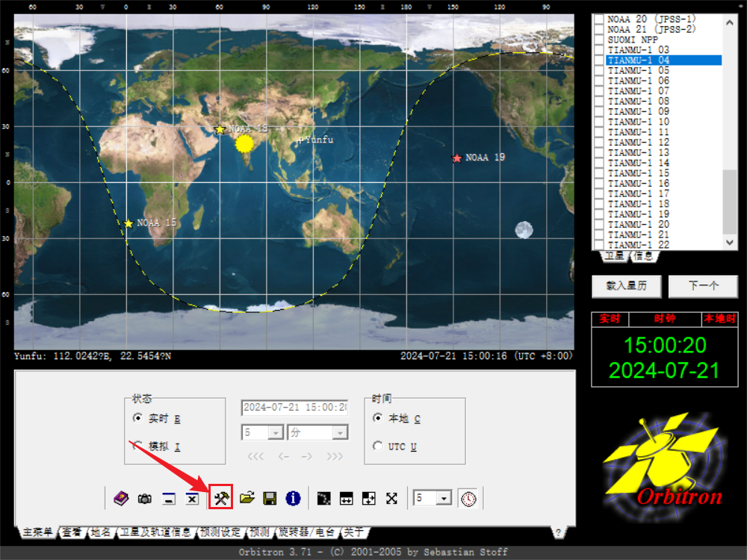Click the NOAA 19 satellite on map
747x560 pixels.
coord(457,158)
